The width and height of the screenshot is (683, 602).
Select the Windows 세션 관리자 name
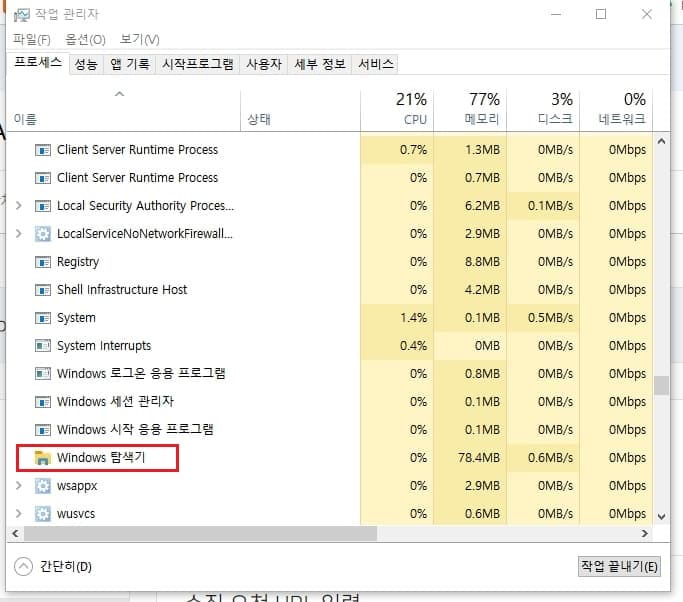pyautogui.click(x=115, y=402)
